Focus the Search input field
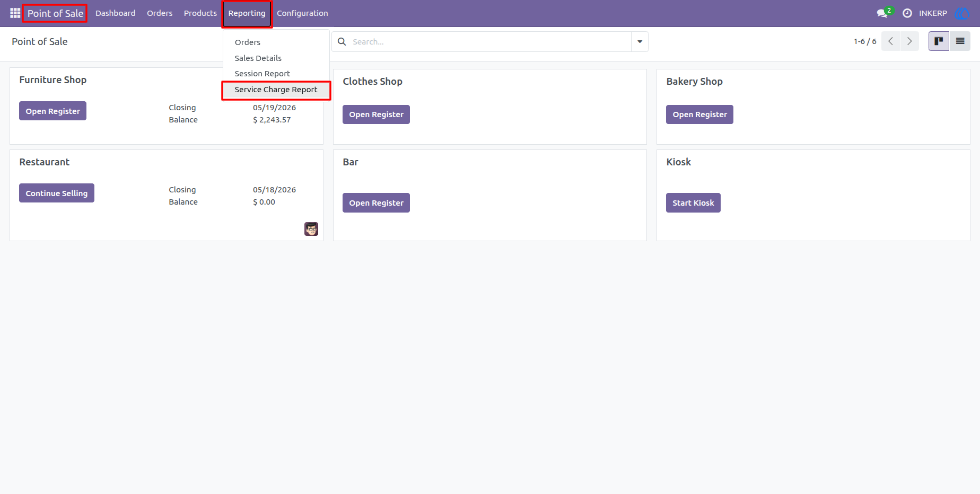This screenshot has height=494, width=980. point(490,41)
